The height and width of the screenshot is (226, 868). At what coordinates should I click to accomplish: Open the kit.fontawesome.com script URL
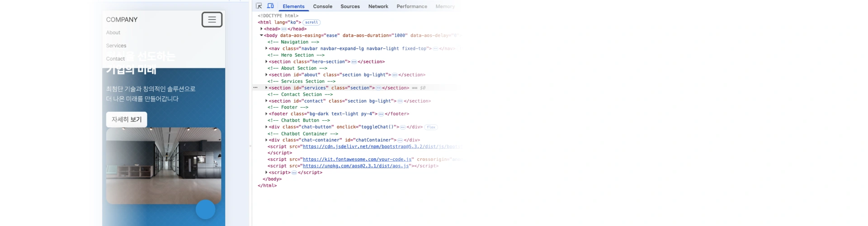click(x=357, y=160)
